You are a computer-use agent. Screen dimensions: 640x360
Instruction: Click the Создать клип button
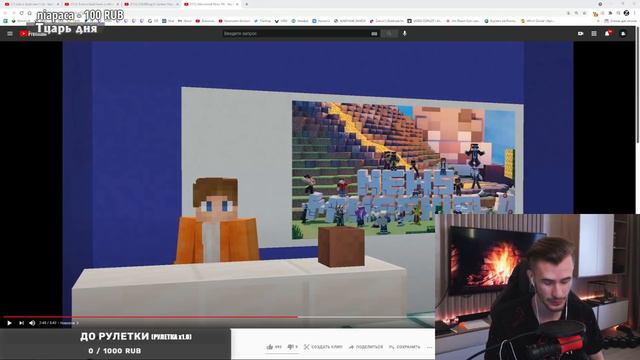pyautogui.click(x=323, y=347)
